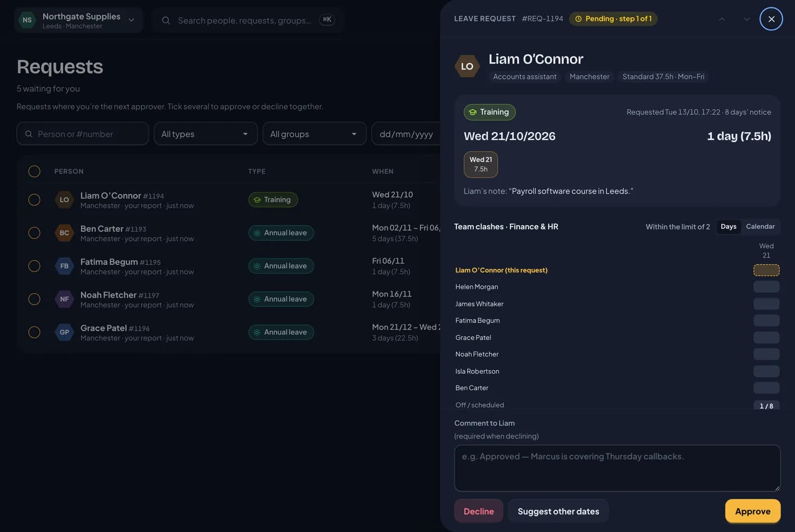Click the Wed 21 7.5h day chip

(x=480, y=164)
